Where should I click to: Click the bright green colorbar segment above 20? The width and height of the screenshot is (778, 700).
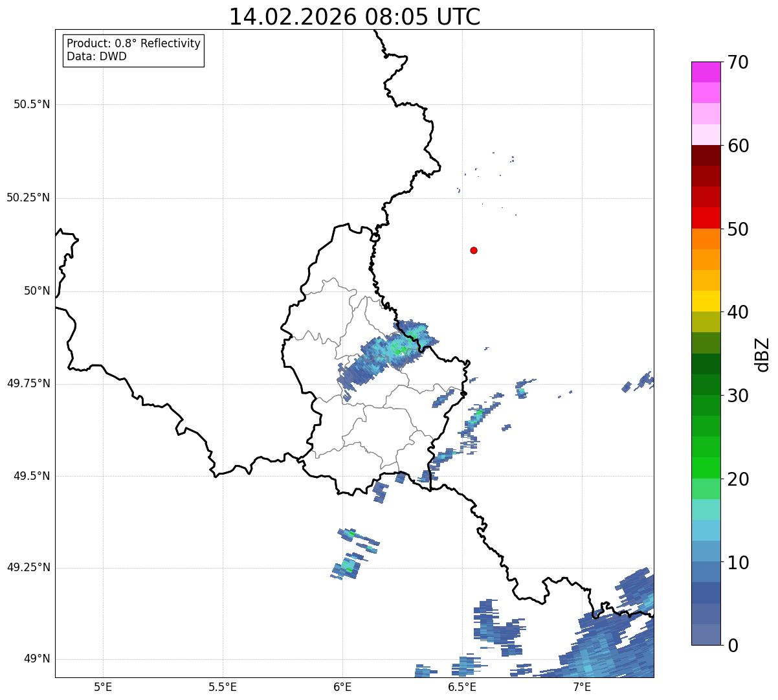pos(706,468)
